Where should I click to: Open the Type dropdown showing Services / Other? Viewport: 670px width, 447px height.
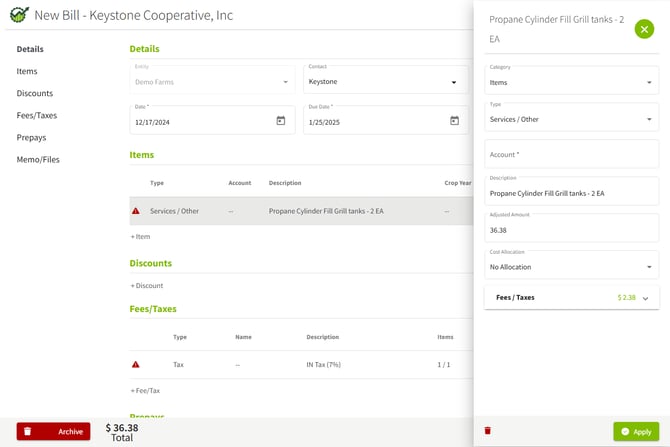(571, 118)
